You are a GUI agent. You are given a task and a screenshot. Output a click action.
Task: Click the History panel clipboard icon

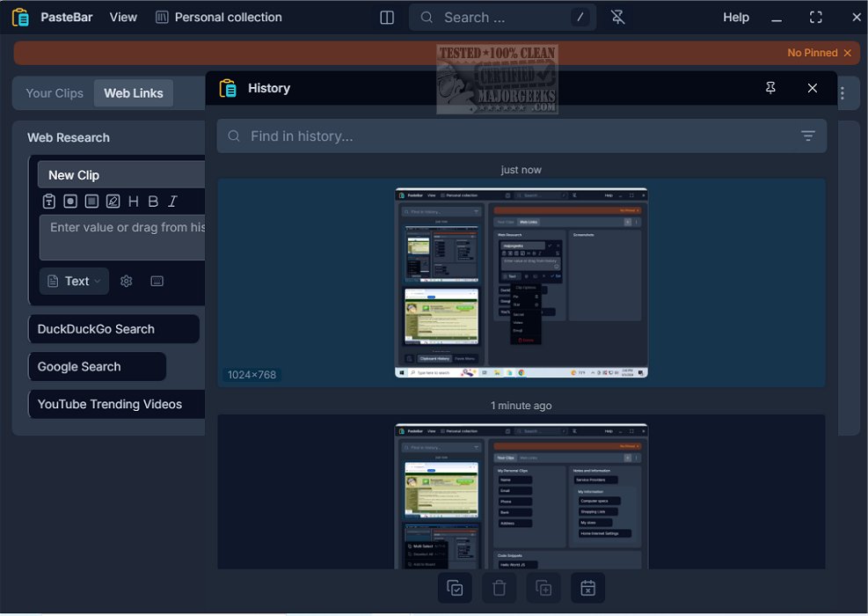(228, 88)
